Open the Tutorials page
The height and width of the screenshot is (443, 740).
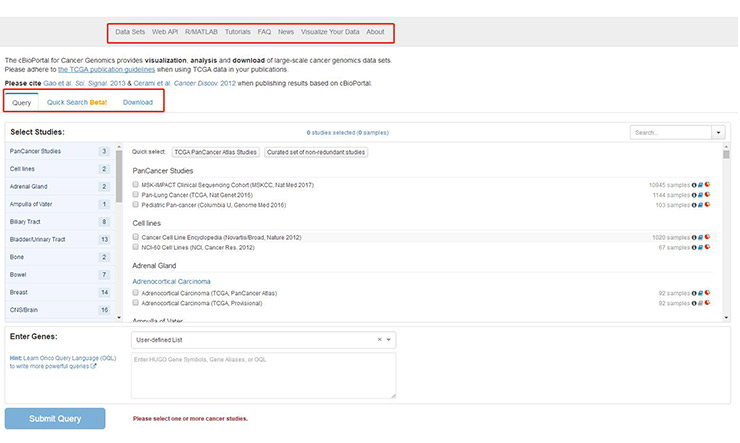(237, 32)
